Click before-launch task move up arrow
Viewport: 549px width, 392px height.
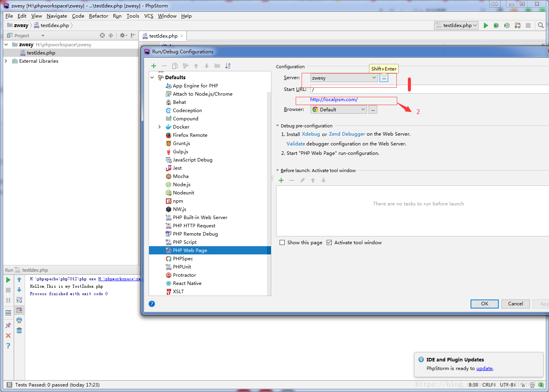click(x=313, y=180)
